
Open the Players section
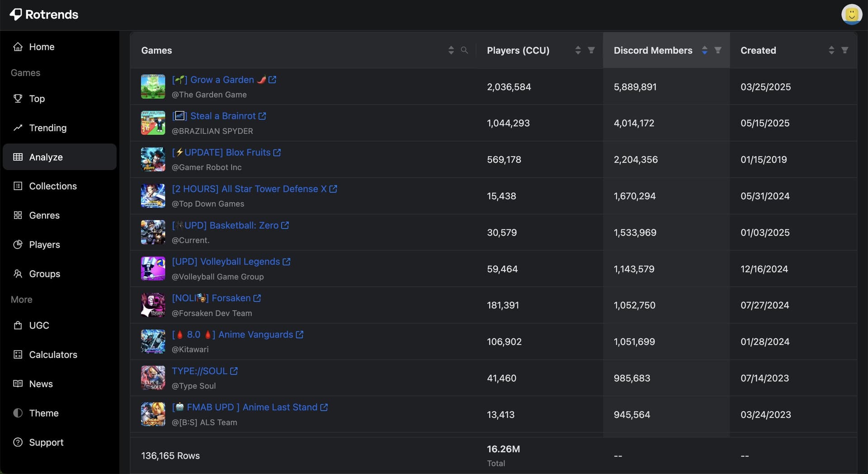[45, 244]
